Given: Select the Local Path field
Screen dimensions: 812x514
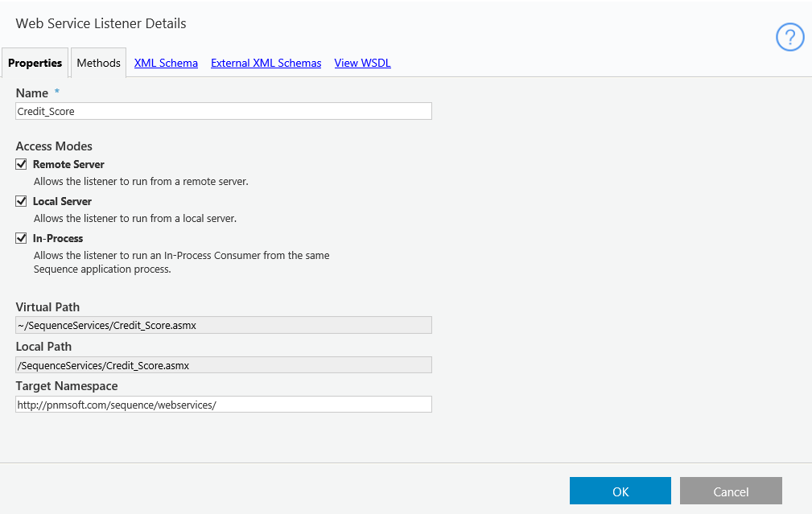Looking at the screenshot, I should [x=224, y=365].
